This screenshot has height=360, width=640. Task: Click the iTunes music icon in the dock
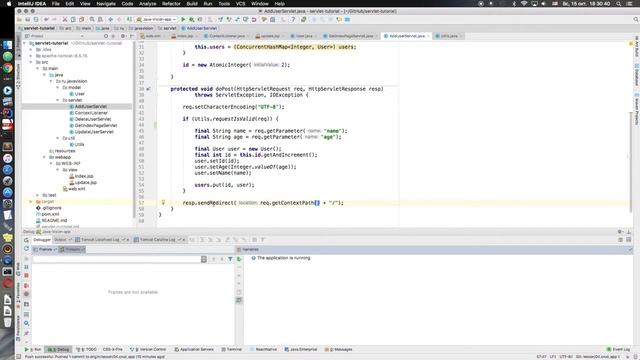[x=7, y=158]
